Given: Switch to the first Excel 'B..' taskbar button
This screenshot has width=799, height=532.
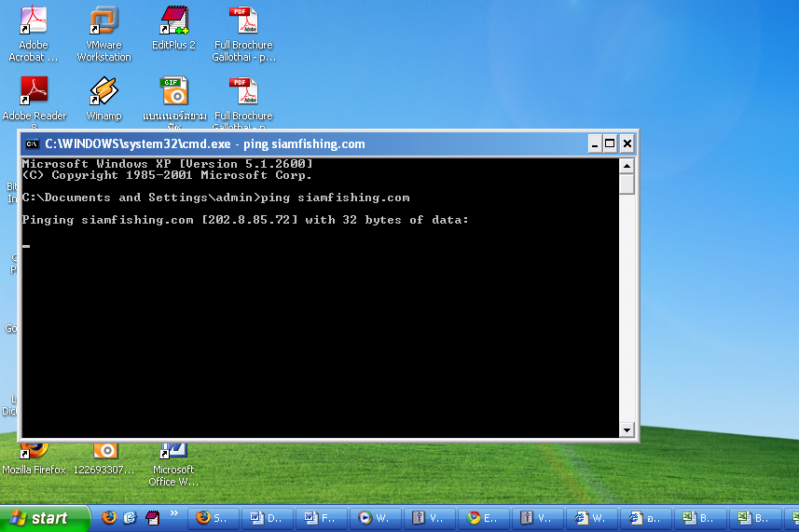Looking at the screenshot, I should 699,518.
